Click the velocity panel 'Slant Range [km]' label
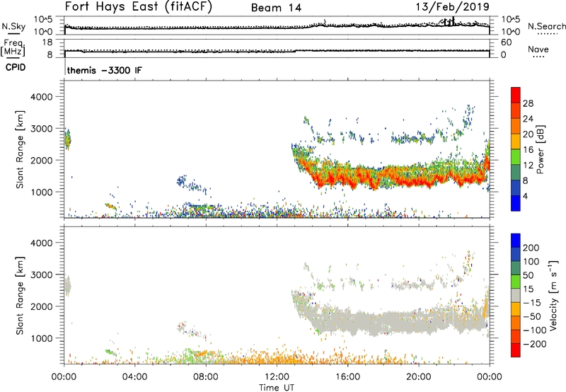Screen dimensions: 566x392 [x=20, y=295]
